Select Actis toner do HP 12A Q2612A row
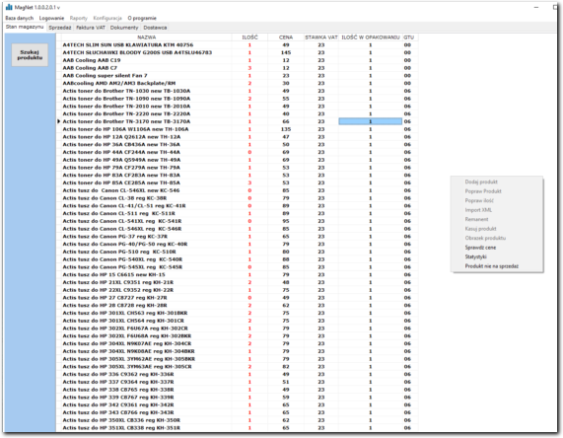This screenshot has width=563, height=438. coord(237,137)
